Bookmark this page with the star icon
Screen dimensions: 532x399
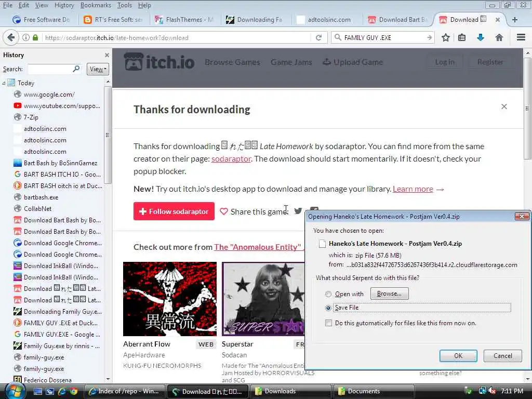click(445, 37)
